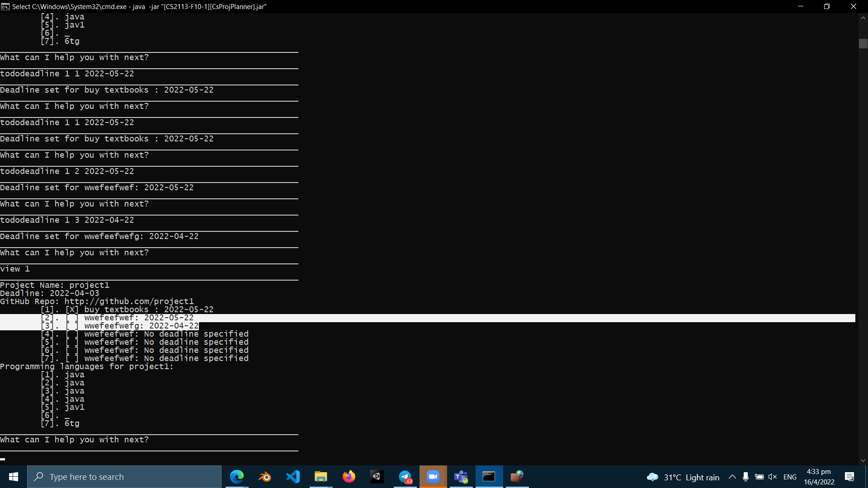Launch Blender from the taskbar
Image resolution: width=868 pixels, height=488 pixels.
point(264,477)
